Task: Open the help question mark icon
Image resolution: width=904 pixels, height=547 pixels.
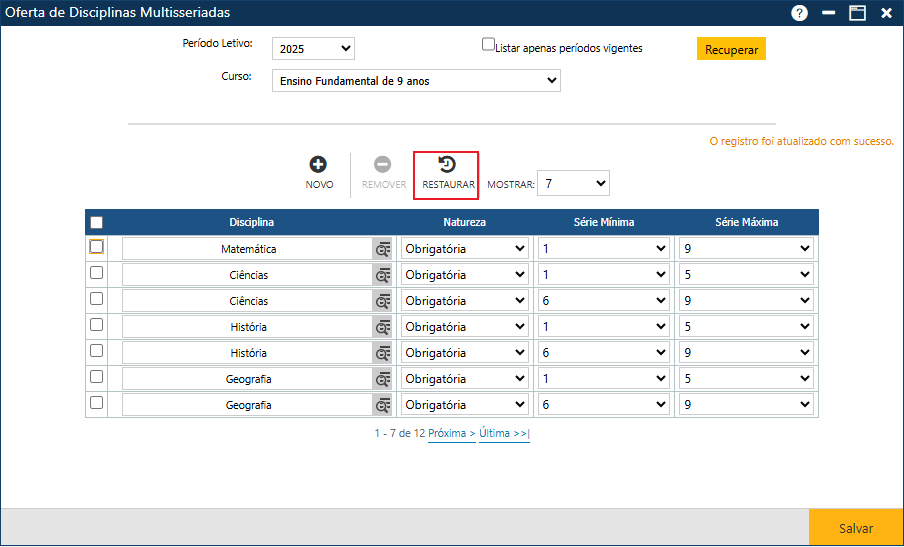Action: pos(799,13)
